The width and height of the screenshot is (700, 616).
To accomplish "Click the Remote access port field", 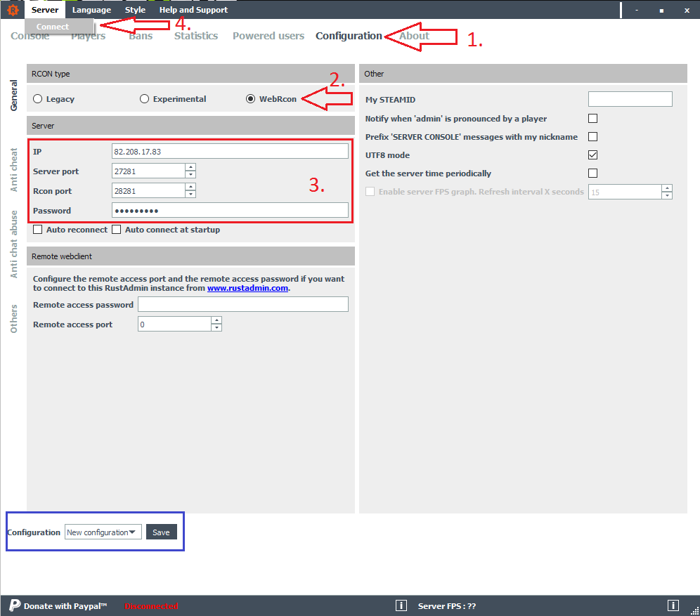I will click(x=174, y=324).
